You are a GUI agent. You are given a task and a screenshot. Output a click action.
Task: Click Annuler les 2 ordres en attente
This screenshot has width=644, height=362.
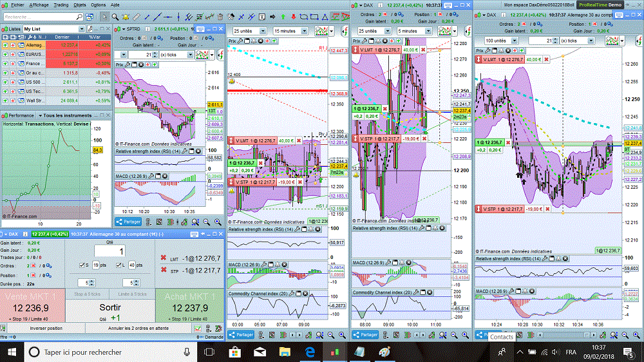point(138,329)
